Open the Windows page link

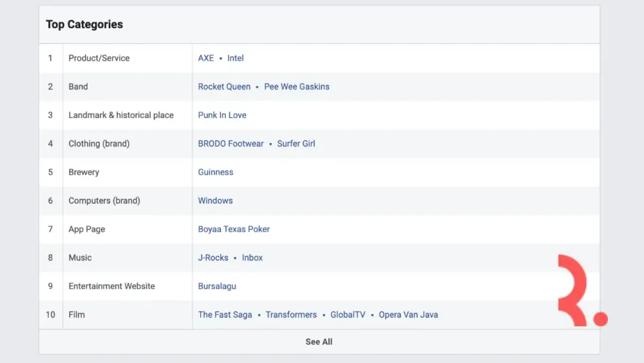pos(215,201)
